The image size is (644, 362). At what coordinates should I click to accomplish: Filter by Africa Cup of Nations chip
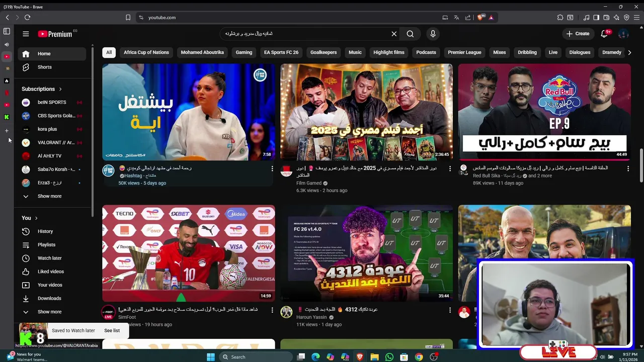(146, 52)
